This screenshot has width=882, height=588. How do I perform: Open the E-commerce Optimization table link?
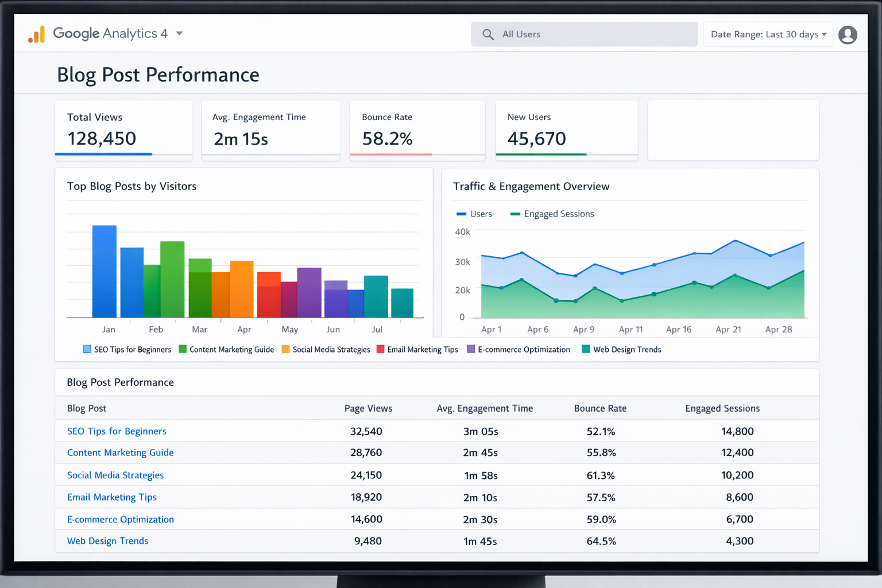[121, 519]
